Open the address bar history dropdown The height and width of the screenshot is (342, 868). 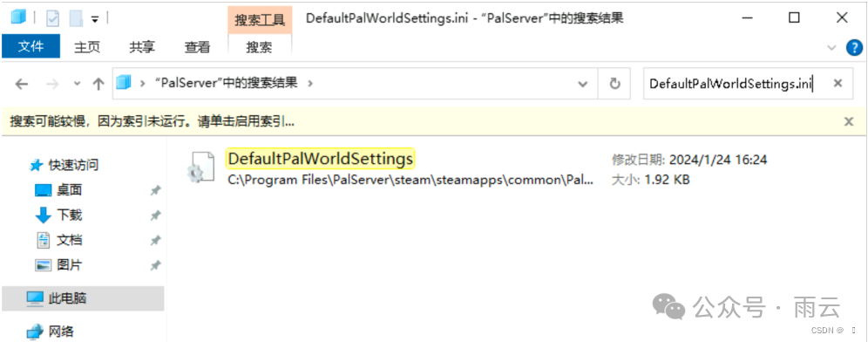point(582,84)
